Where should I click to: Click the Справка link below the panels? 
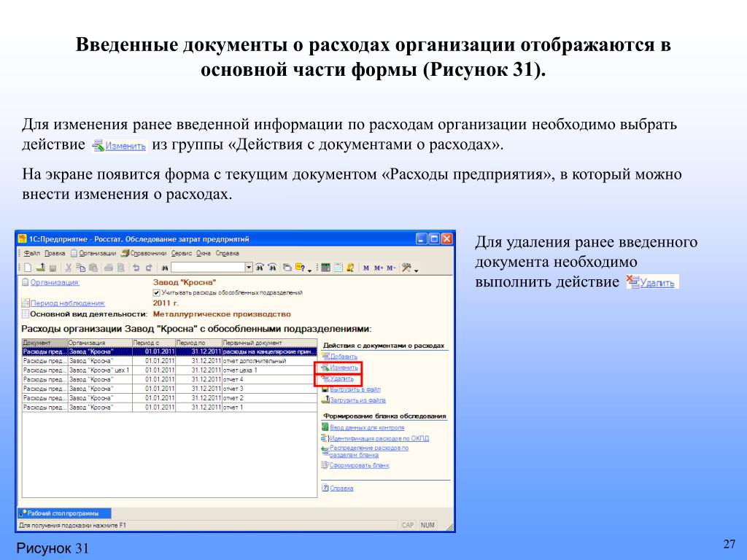point(341,488)
